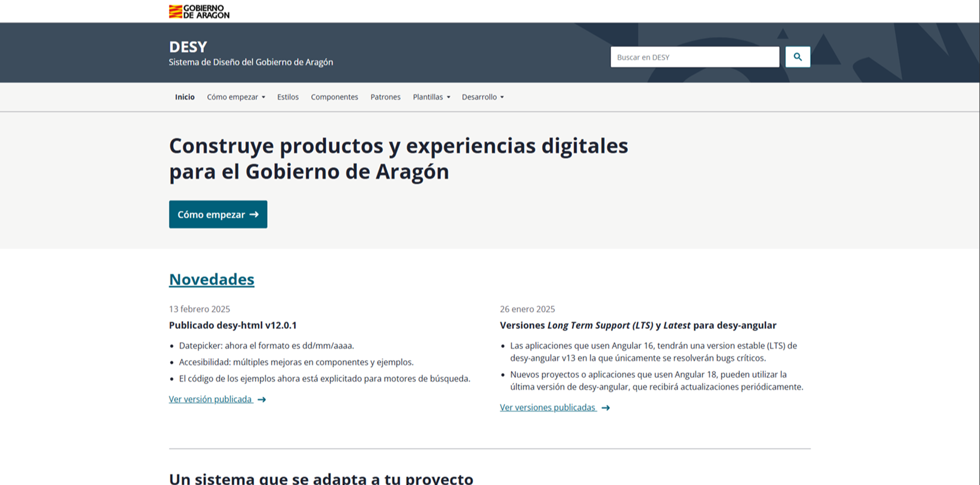Expand the Desarrollo dropdown menu
This screenshot has width=980, height=485.
483,97
